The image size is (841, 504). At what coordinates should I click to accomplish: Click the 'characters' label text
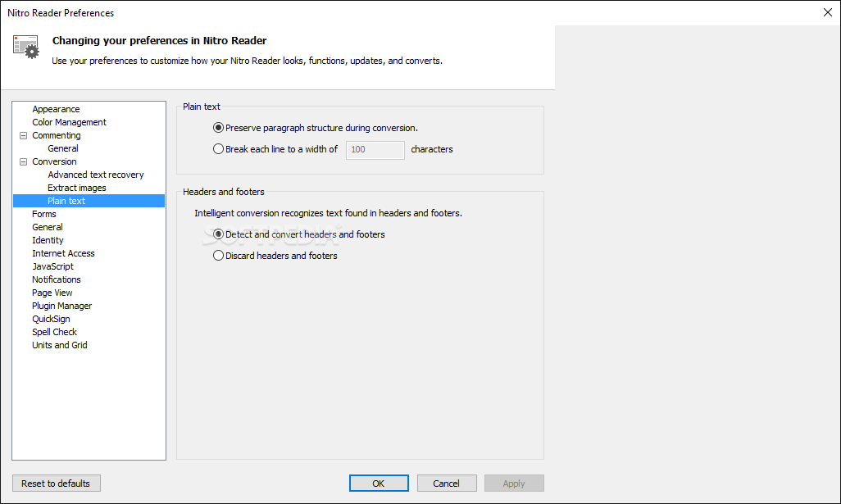coord(432,150)
